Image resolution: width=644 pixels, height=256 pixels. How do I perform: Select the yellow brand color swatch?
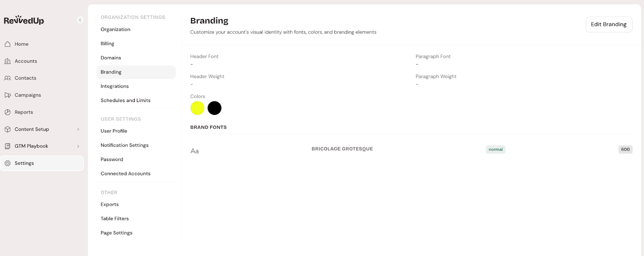[197, 108]
